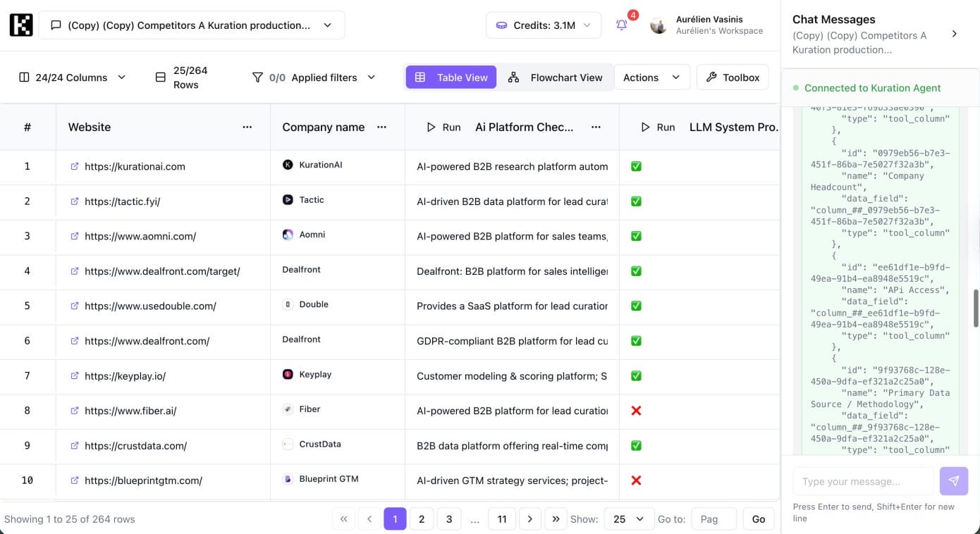Switch to Flowchart View
Screen dimensions: 980x534
[555, 77]
